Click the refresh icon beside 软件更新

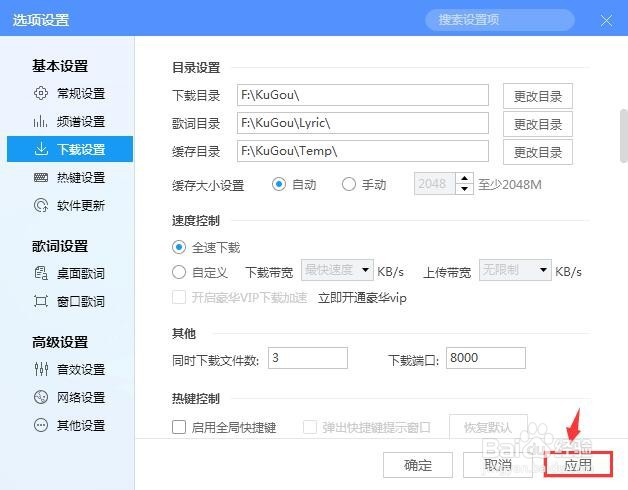coord(40,205)
